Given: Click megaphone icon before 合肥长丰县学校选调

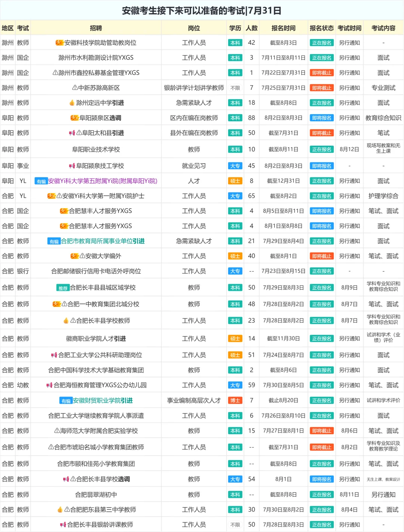Looking at the screenshot, I should pos(66,479).
